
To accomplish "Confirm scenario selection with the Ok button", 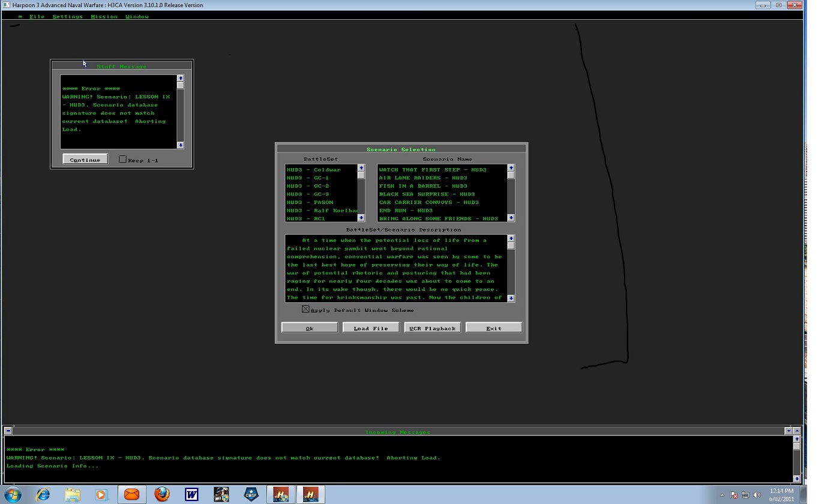I will 310,328.
